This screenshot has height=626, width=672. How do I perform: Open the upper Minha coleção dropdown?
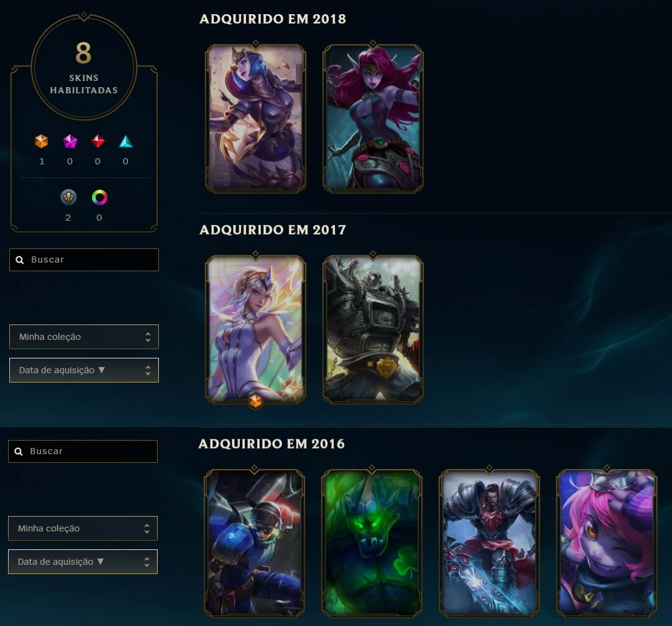click(84, 337)
